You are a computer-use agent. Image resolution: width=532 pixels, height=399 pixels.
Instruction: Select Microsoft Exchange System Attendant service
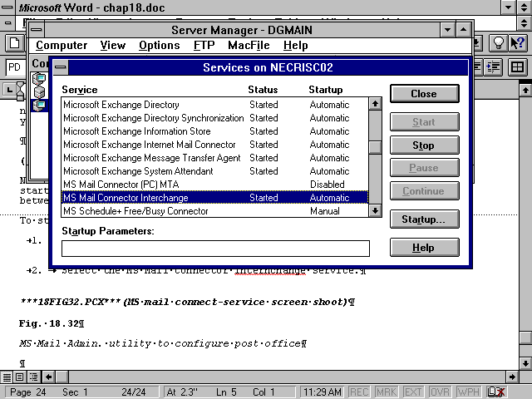click(214, 170)
